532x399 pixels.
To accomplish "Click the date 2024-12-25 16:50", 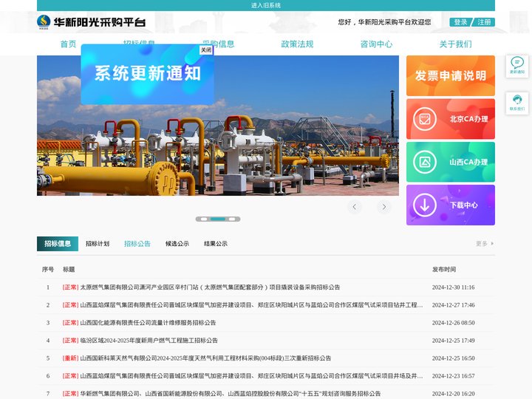I will (453, 358).
